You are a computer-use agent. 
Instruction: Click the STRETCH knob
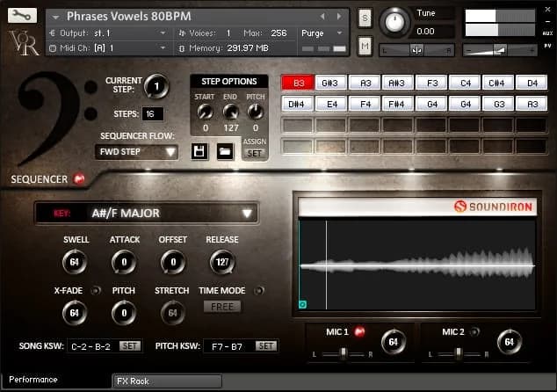click(173, 313)
